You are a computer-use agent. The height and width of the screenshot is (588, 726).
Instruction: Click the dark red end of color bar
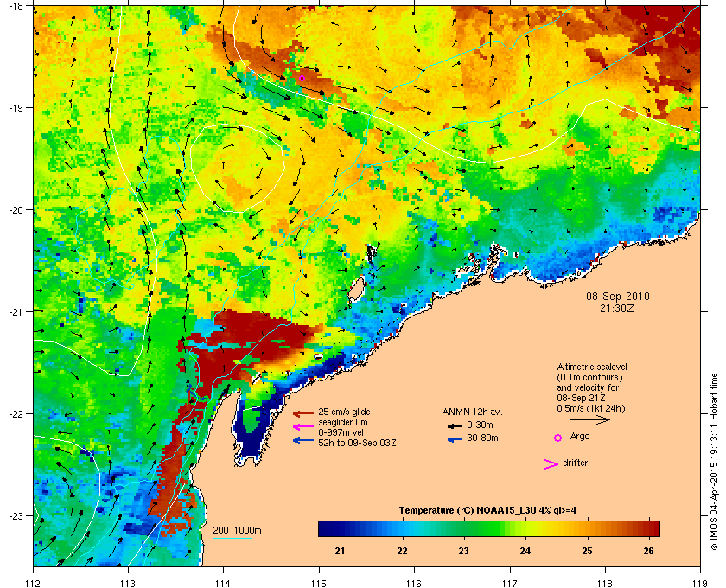pos(654,528)
